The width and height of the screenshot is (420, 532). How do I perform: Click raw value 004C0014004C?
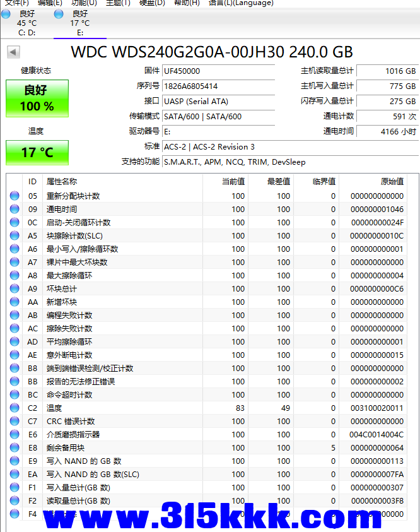point(376,435)
